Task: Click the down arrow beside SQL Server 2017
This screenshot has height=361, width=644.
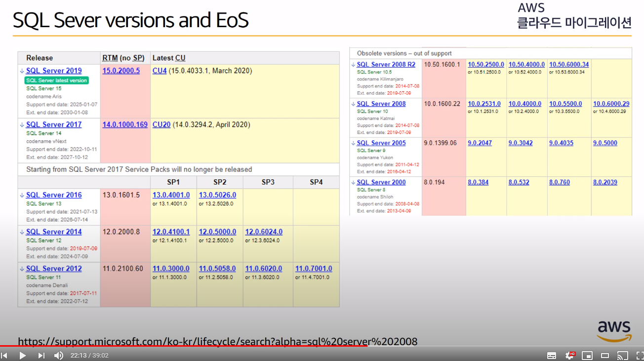Action: (22, 125)
